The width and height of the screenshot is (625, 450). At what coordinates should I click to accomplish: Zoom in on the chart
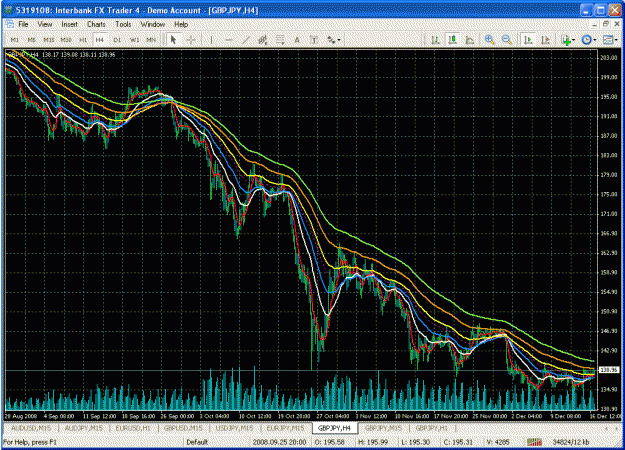pos(489,39)
